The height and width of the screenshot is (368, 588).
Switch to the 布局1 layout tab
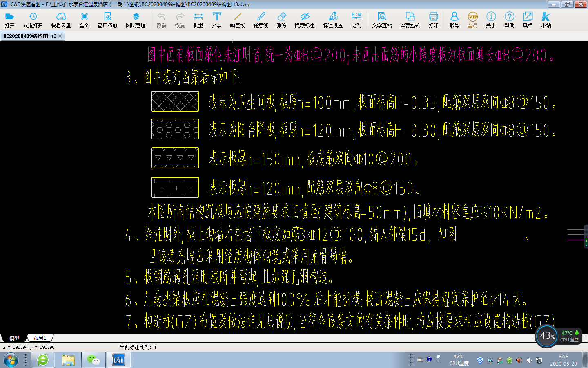[x=40, y=338]
